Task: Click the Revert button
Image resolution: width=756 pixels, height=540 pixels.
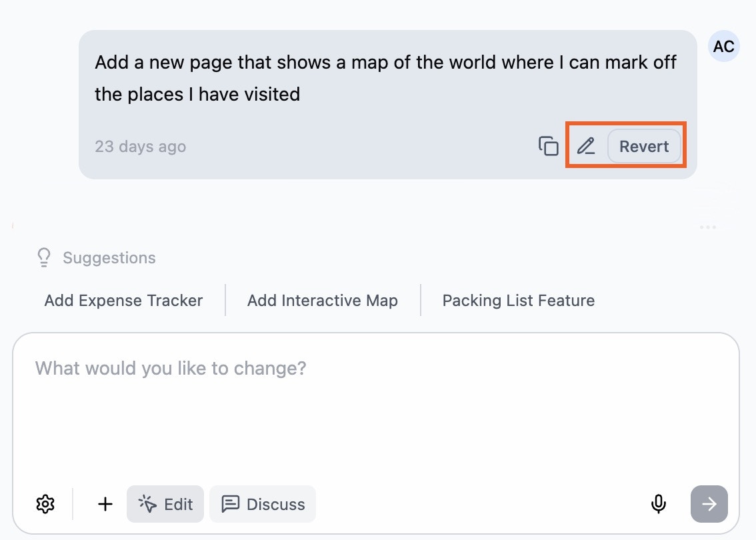Action: point(643,146)
